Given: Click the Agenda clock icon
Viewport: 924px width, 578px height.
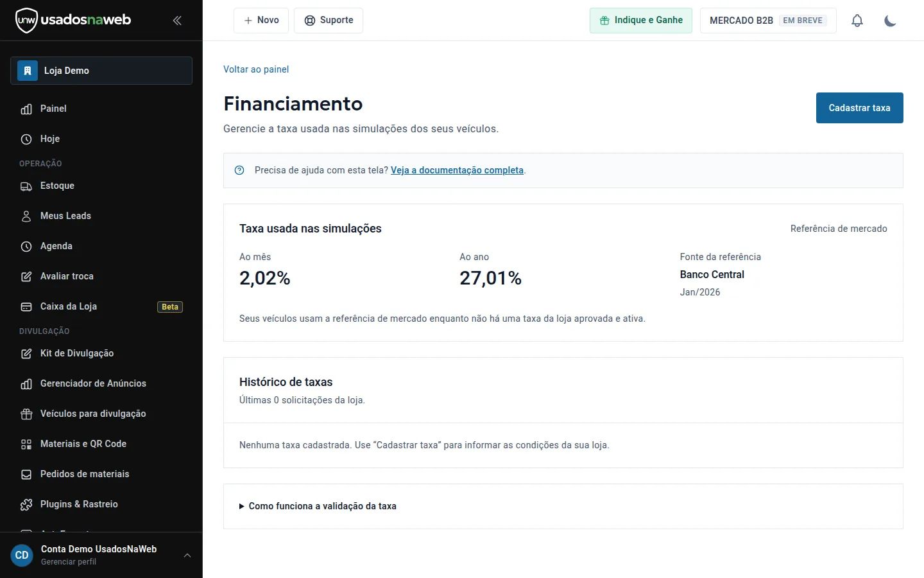Looking at the screenshot, I should click(26, 247).
